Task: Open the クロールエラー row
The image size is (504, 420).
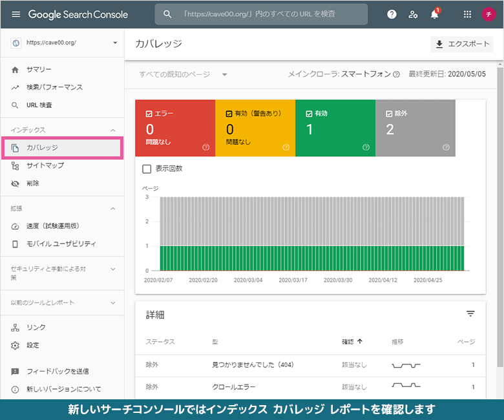Action: tap(310, 387)
